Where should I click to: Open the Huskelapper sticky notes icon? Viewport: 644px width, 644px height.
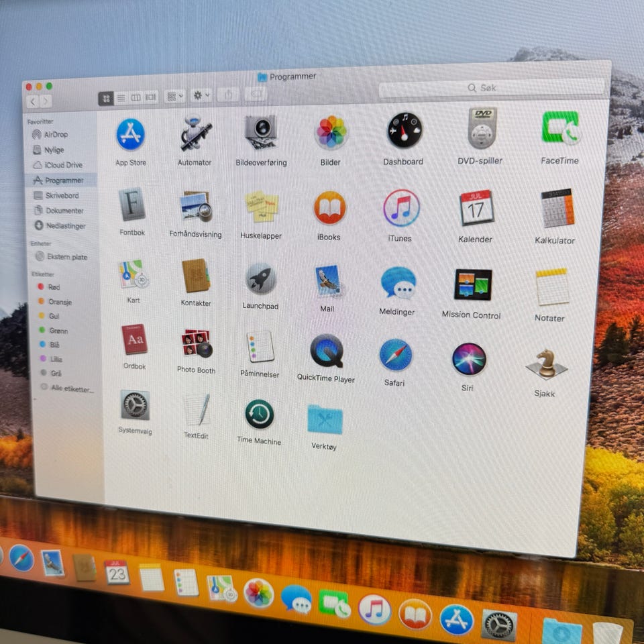pos(262,207)
